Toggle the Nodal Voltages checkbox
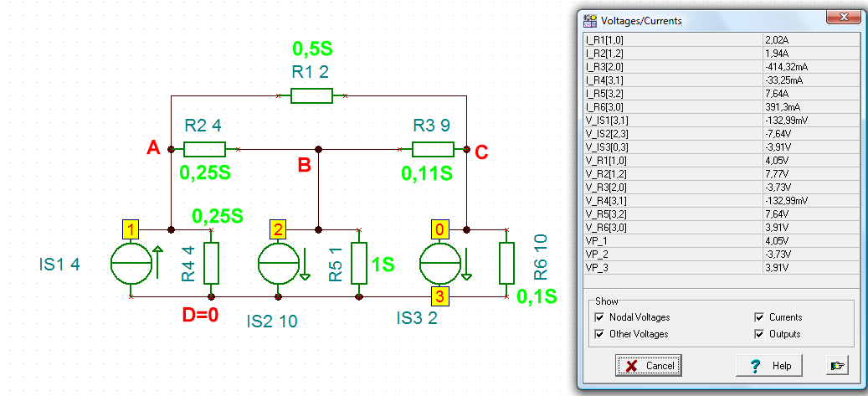 click(x=598, y=317)
